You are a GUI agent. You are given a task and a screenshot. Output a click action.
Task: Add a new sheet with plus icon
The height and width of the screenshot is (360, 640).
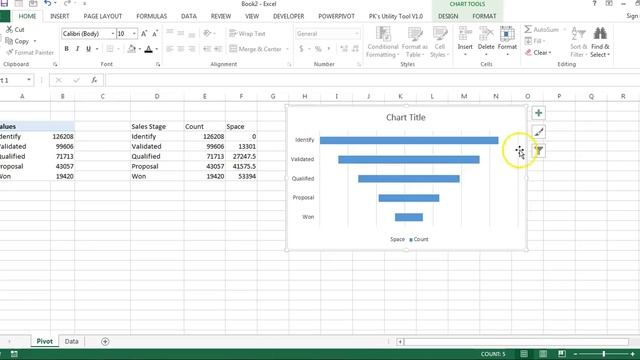(105, 341)
